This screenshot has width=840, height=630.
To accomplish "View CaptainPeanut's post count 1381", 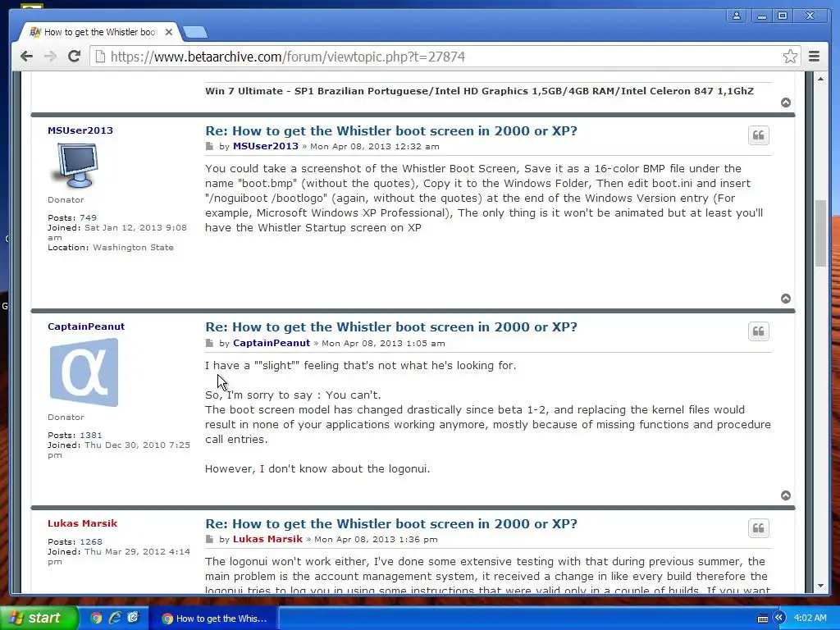I will [x=90, y=435].
